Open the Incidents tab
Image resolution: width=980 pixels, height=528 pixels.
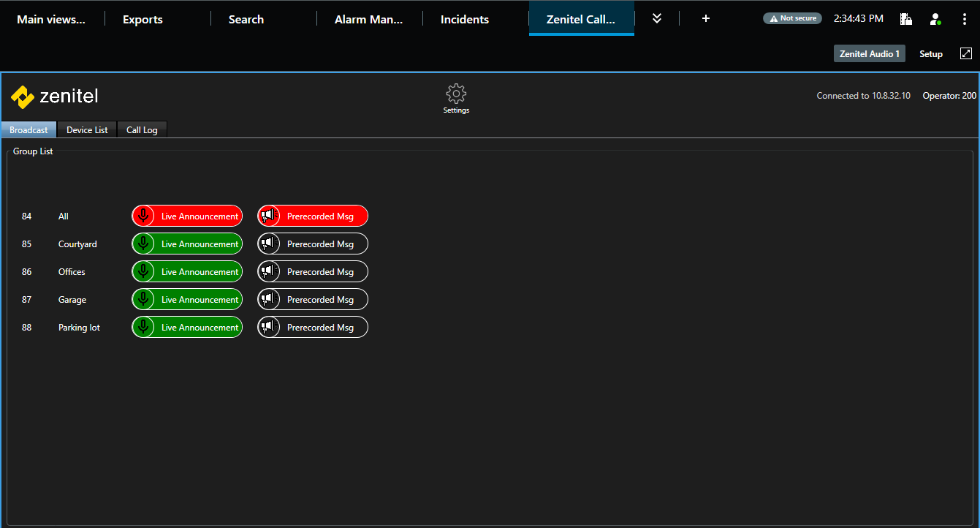tap(464, 20)
